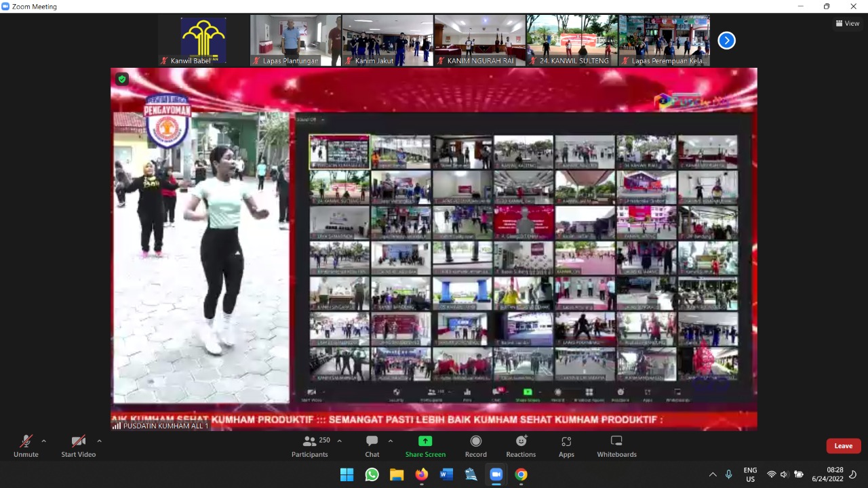
Task: Click the Zoom Meeting title bar icon
Action: point(5,6)
